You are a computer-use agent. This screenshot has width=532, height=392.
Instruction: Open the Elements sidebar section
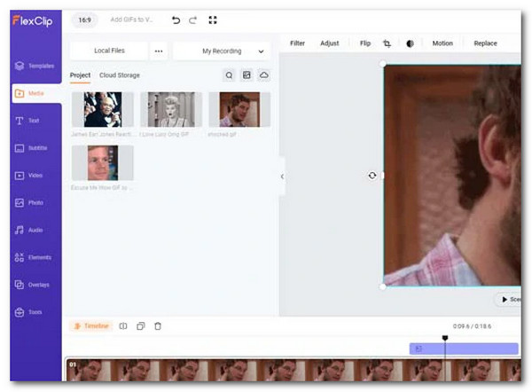pos(33,257)
